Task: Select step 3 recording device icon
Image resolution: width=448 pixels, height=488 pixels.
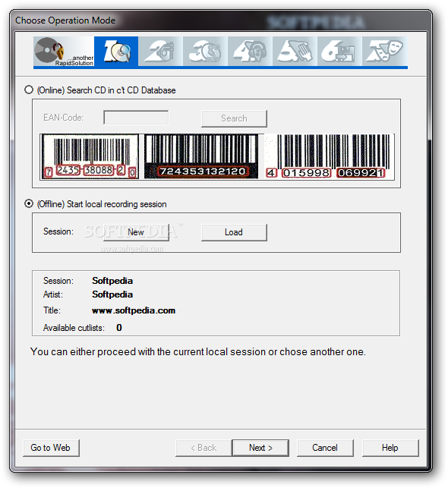Action: click(x=205, y=52)
